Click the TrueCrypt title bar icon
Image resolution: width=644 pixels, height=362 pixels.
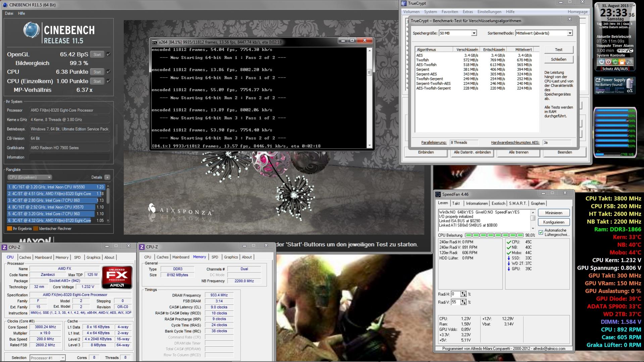click(x=404, y=3)
